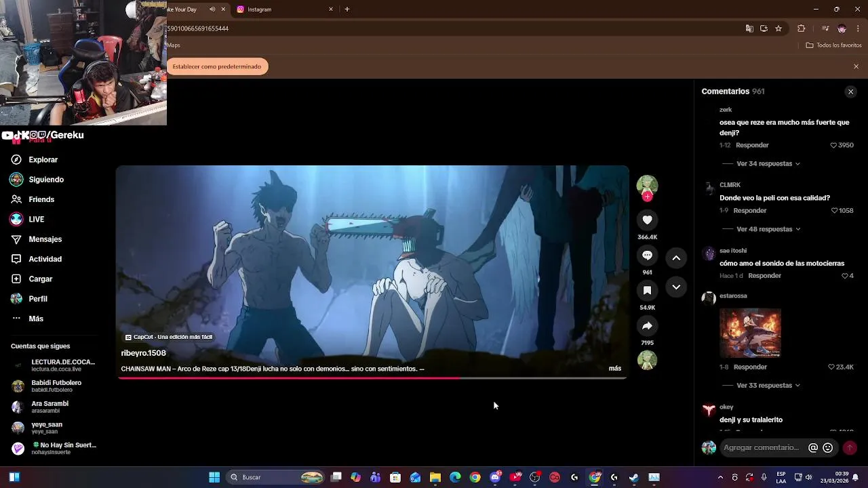Image resolution: width=868 pixels, height=488 pixels.
Task: Expand video caption with 'más'
Action: point(615,369)
